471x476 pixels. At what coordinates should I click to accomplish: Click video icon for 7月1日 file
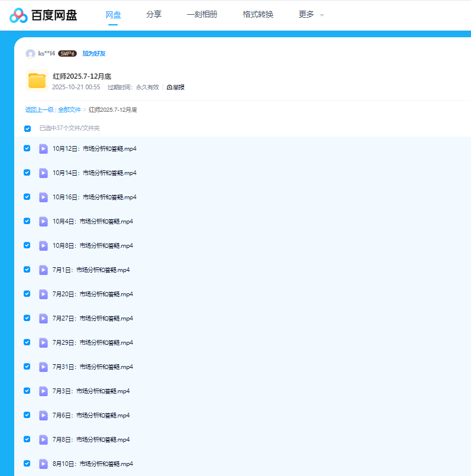[43, 270]
